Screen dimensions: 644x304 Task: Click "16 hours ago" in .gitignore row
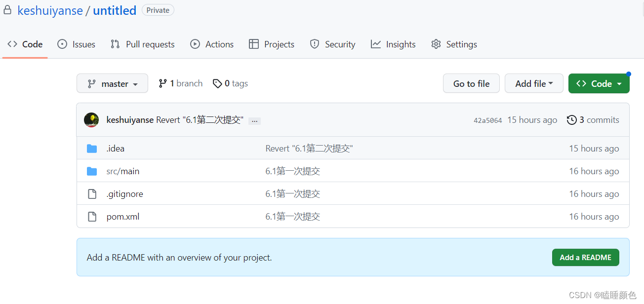click(594, 194)
